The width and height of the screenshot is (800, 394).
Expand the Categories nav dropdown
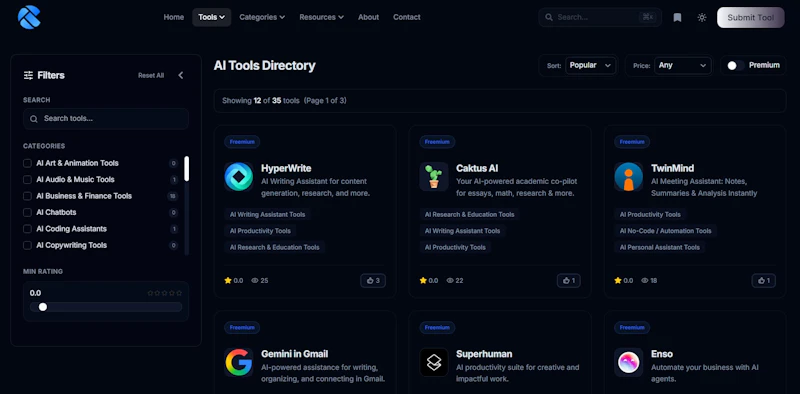click(x=262, y=17)
